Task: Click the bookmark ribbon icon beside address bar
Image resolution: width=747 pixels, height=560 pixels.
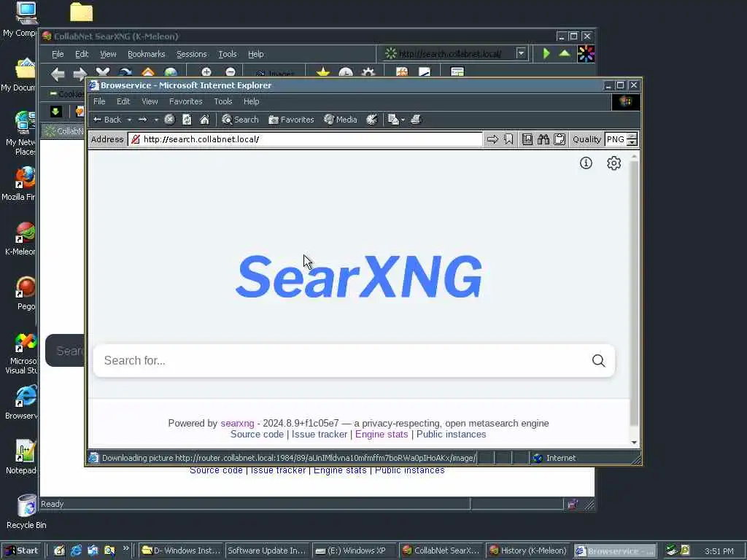Action: tap(508, 139)
